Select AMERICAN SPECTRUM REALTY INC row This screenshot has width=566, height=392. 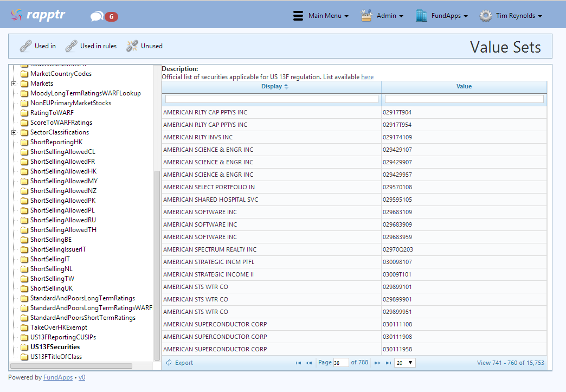354,249
